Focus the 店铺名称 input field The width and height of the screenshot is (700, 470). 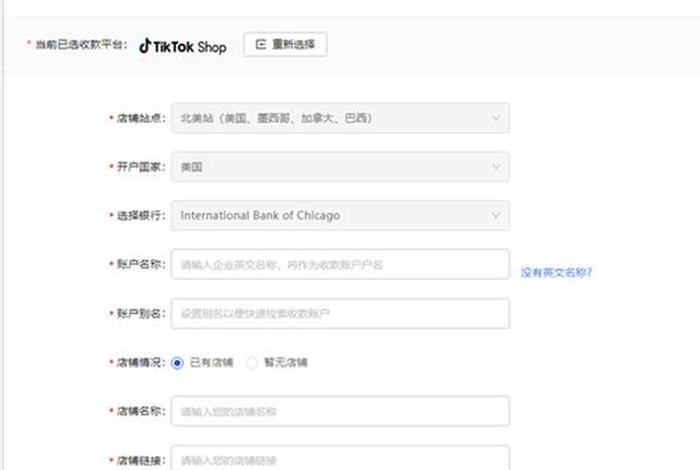(340, 411)
